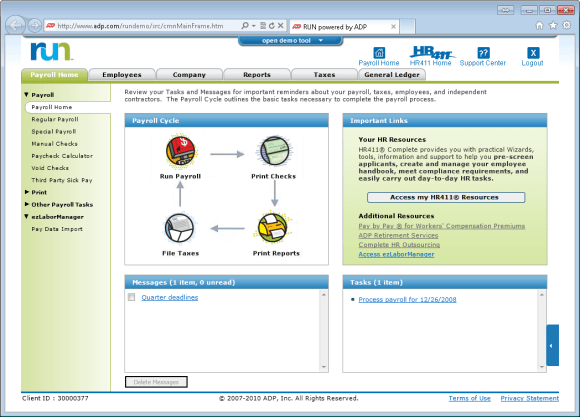The image size is (580, 417).
Task: Click the Print Reports printer icon
Action: pos(272,228)
